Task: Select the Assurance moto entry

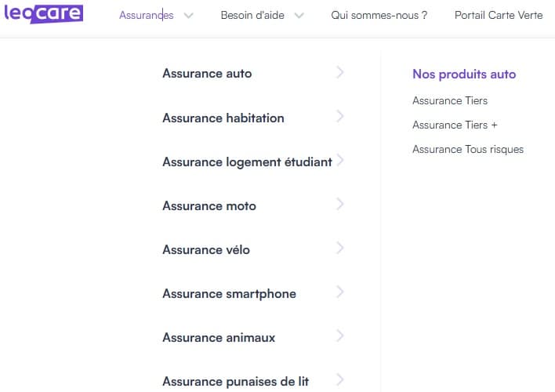Action: click(209, 205)
